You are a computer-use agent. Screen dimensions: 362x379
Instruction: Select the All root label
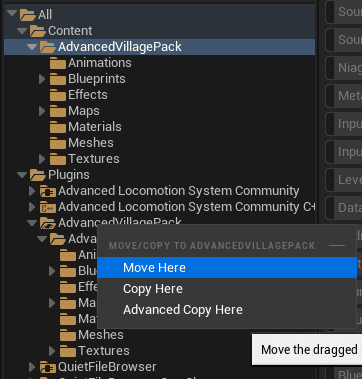click(45, 15)
